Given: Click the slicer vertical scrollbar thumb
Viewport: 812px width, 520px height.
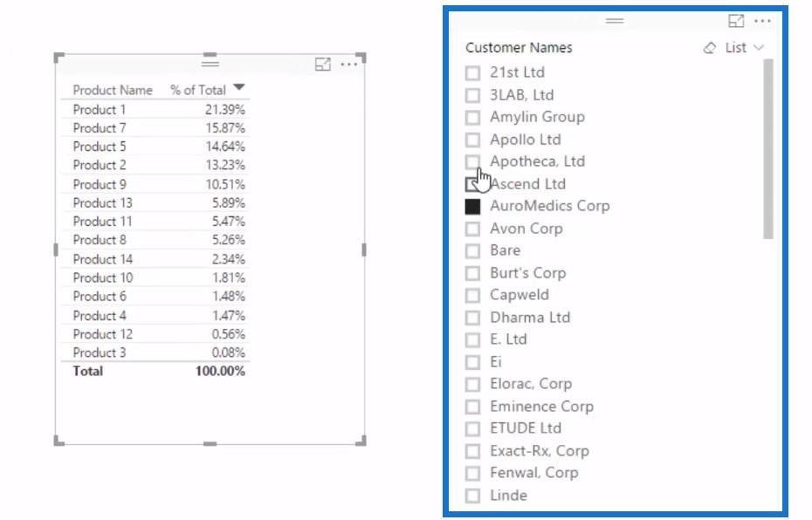Looking at the screenshot, I should 768,149.
